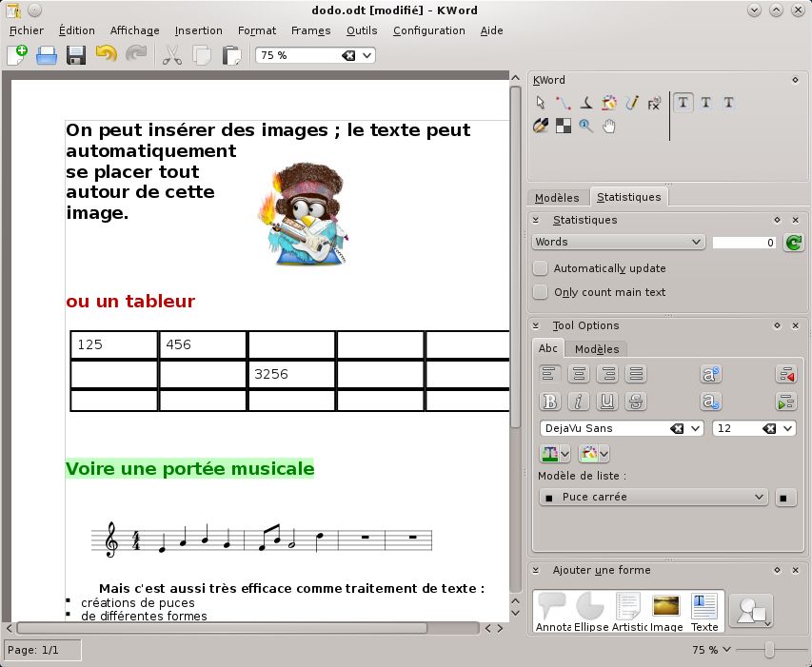Refresh the word count statistics
Screen dimensions: 812x667
[792, 243]
